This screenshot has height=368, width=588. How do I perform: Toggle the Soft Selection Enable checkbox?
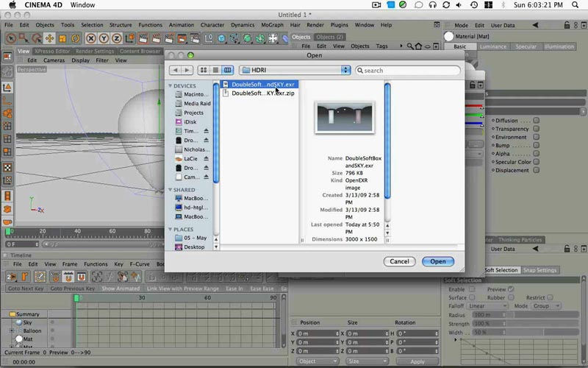(472, 289)
